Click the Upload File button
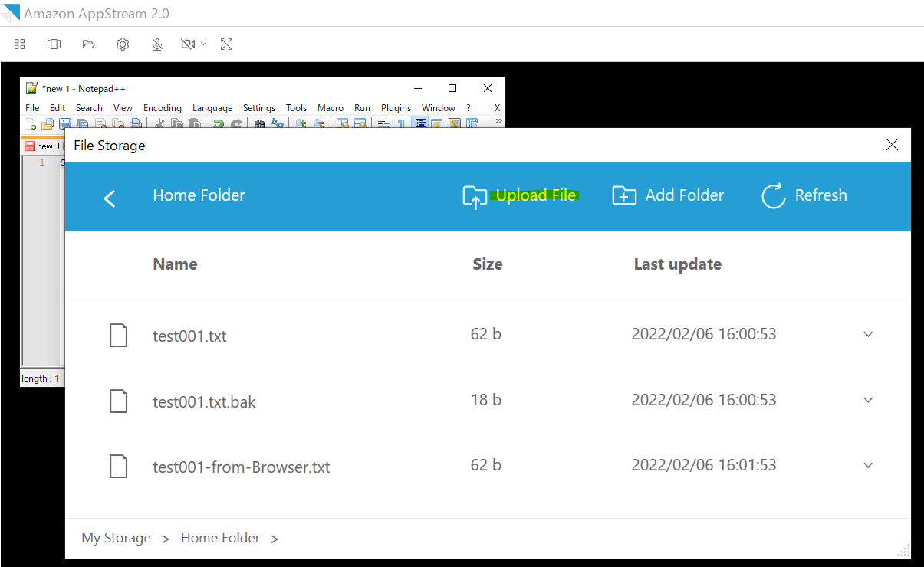This screenshot has height=567, width=924. (x=519, y=196)
